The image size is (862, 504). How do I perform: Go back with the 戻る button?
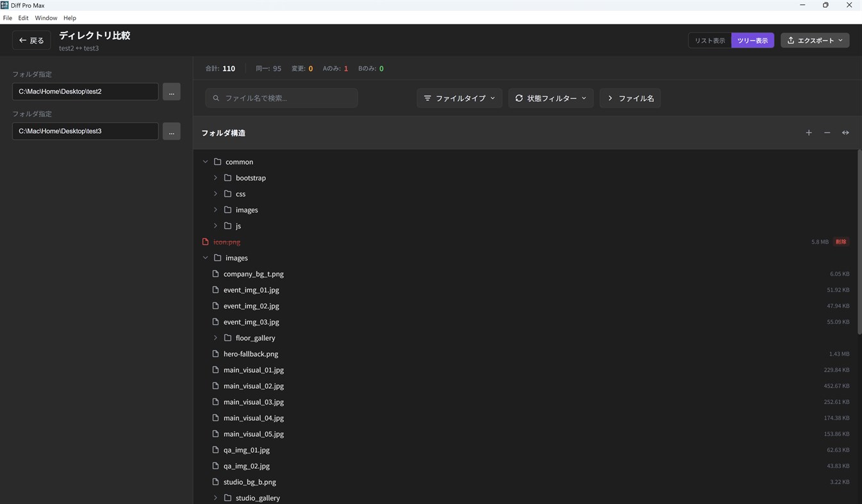click(x=31, y=40)
